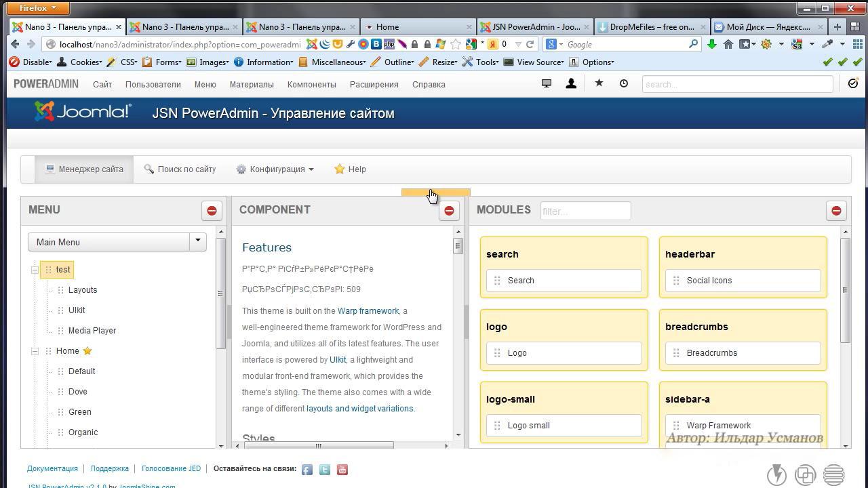Click the Help button

coord(350,169)
